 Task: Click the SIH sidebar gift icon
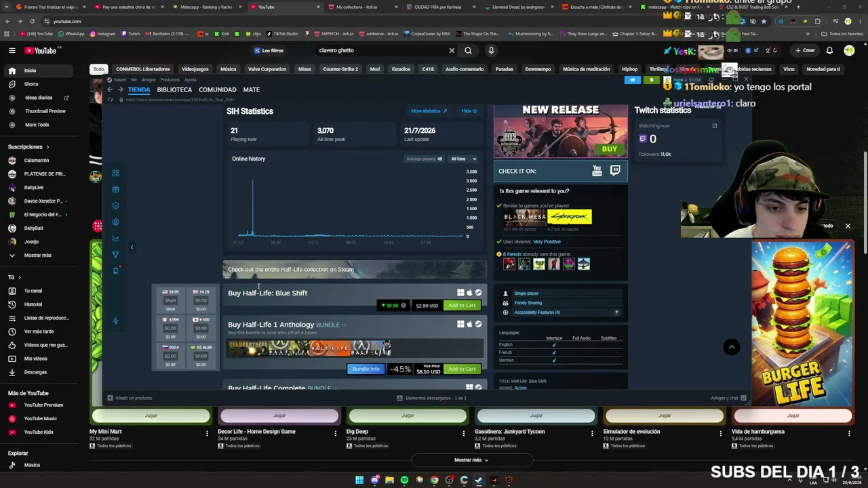click(x=115, y=189)
